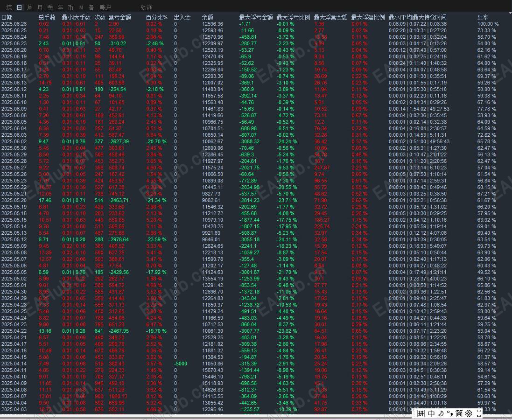The width and height of the screenshot is (512, 420).
Task: Click the 最大浮盈金额 column header
Action: click(330, 17)
